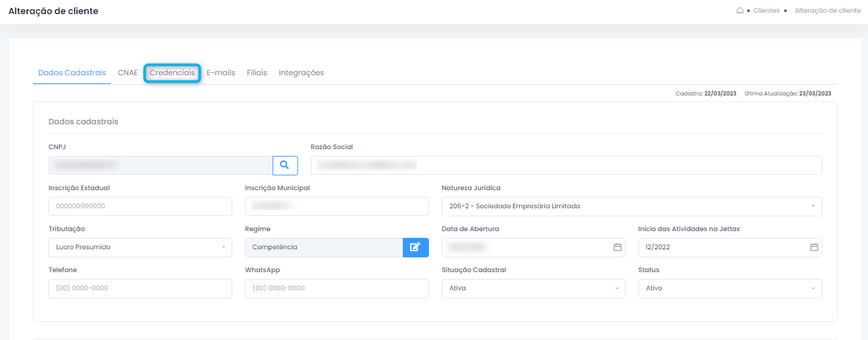Open the Filiais tab
The height and width of the screenshot is (340, 868).
tap(256, 73)
